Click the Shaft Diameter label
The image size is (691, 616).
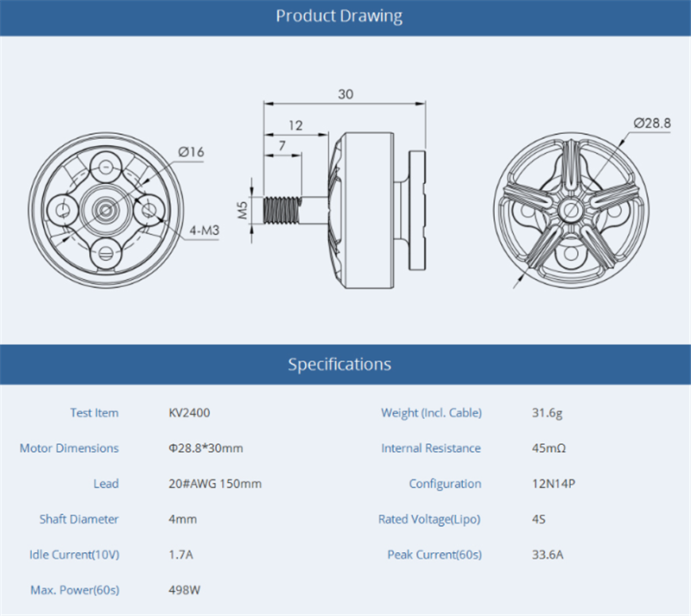pyautogui.click(x=79, y=519)
